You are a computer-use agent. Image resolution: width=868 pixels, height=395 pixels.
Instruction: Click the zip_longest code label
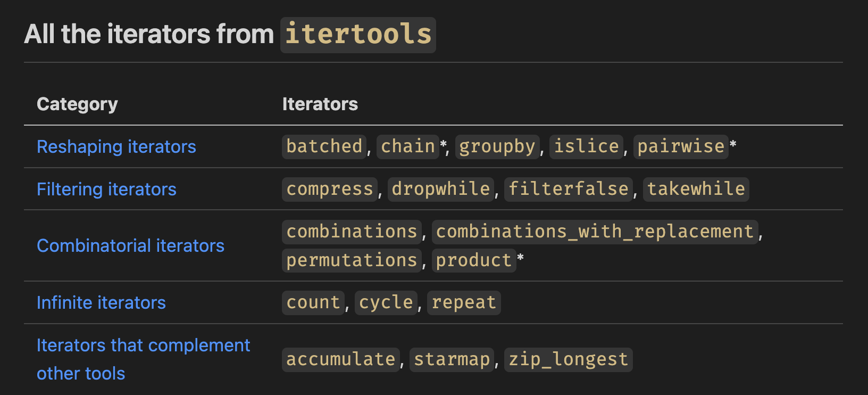tap(568, 359)
